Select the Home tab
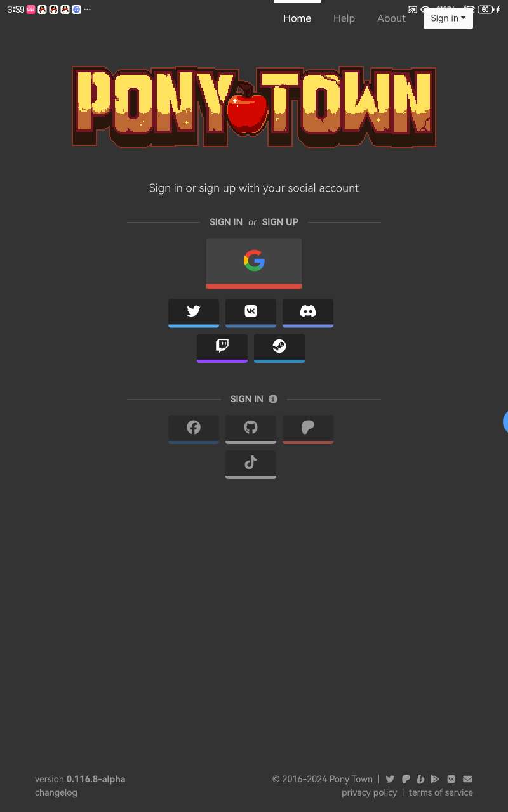Screen dimensions: 508x812 point(297,18)
